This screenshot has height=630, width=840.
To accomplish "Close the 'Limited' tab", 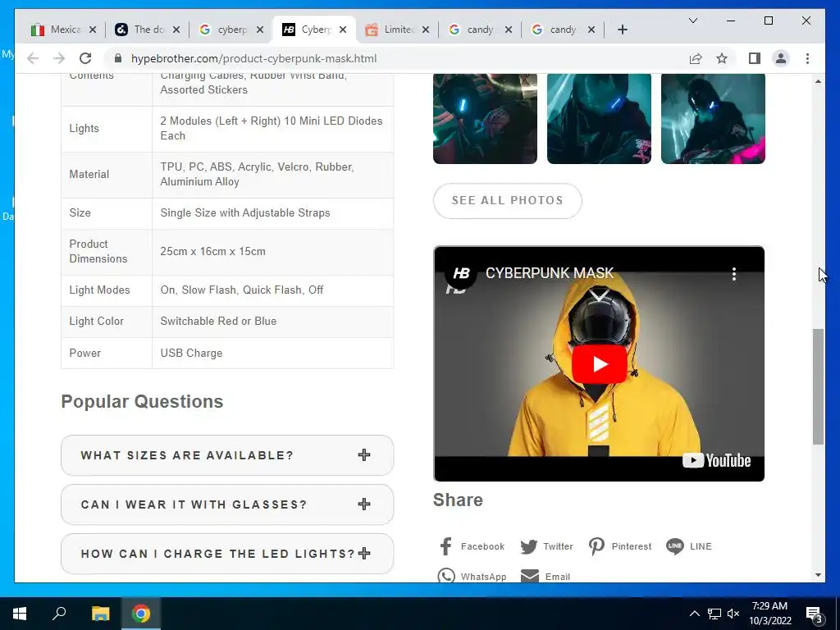I will pyautogui.click(x=426, y=30).
